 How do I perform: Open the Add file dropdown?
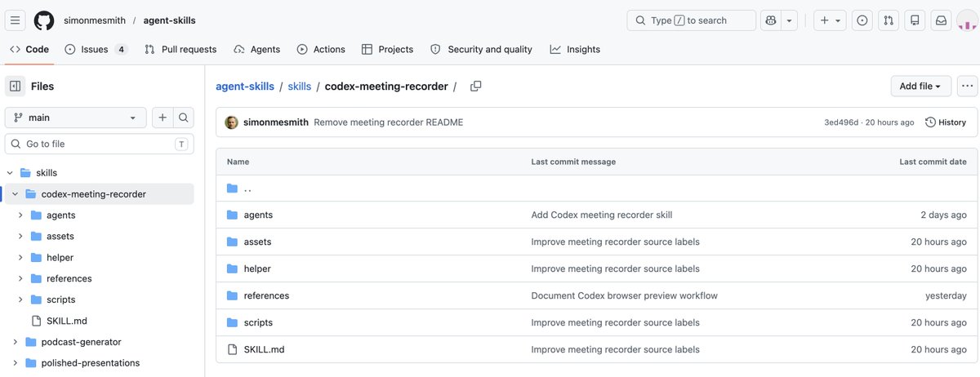click(920, 86)
